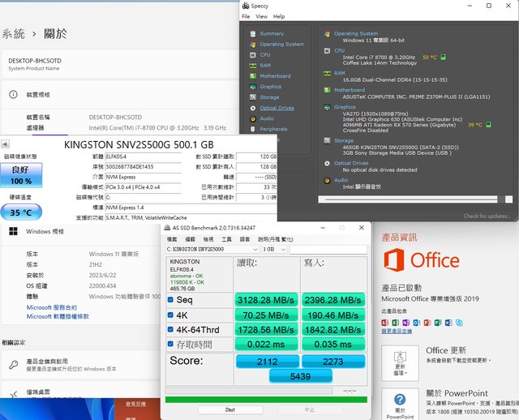The image size is (519, 420).
Task: Toggle the 4K test checkbox
Action: click(x=170, y=315)
